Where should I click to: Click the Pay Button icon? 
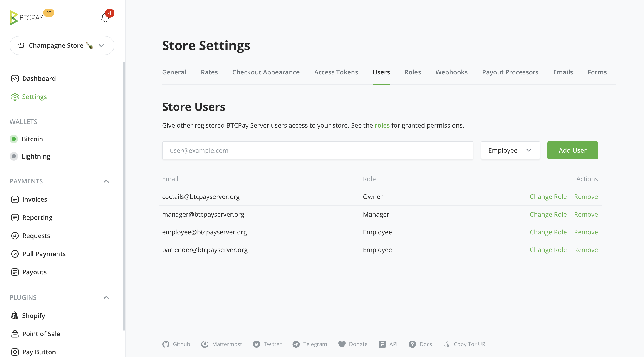(x=15, y=352)
